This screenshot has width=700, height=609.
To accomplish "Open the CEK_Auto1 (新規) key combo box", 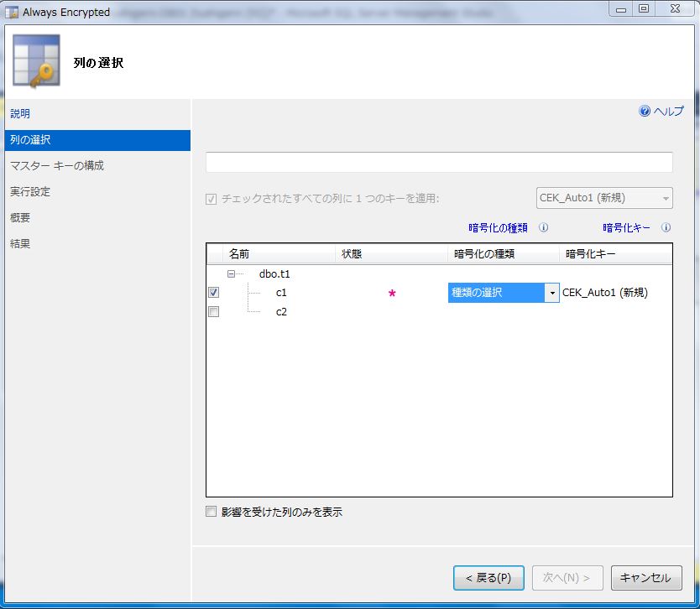I will (x=604, y=198).
